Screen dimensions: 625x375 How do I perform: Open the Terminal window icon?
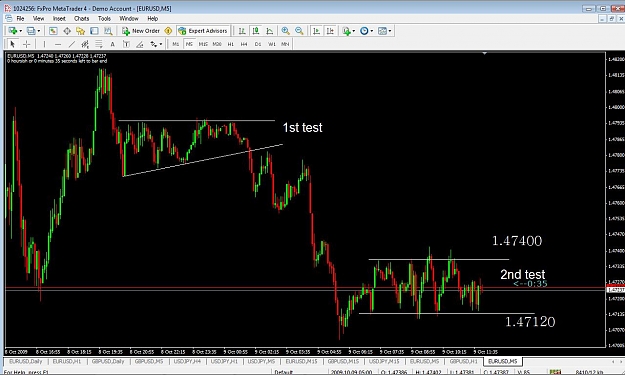[94, 31]
